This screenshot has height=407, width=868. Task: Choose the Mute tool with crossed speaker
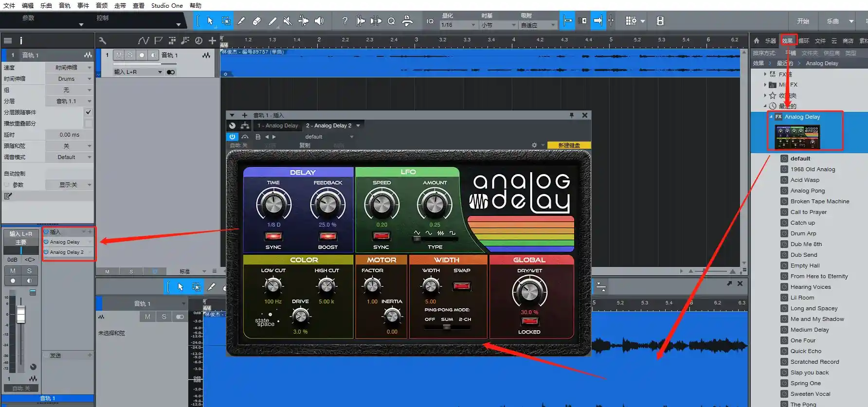(x=288, y=21)
